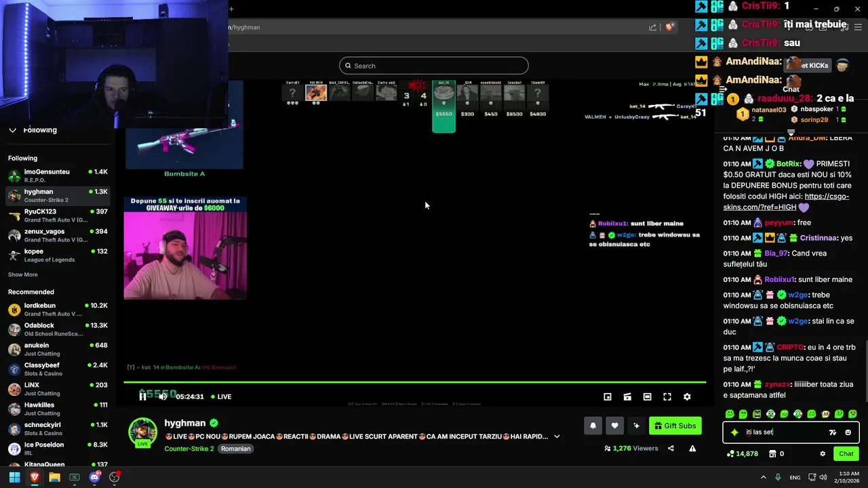Image resolution: width=868 pixels, height=488 pixels.
Task: Open Odablock recommended channel
Action: coord(58,329)
